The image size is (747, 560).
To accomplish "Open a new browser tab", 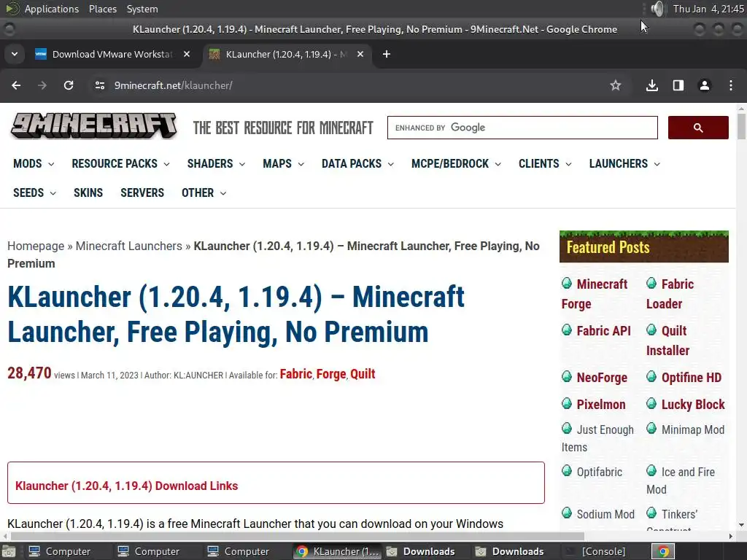I will point(387,54).
